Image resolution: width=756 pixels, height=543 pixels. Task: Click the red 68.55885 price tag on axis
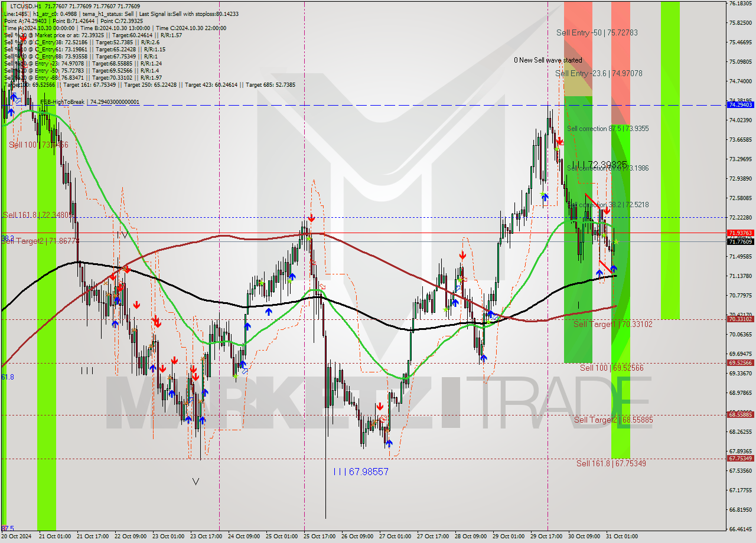click(x=740, y=414)
